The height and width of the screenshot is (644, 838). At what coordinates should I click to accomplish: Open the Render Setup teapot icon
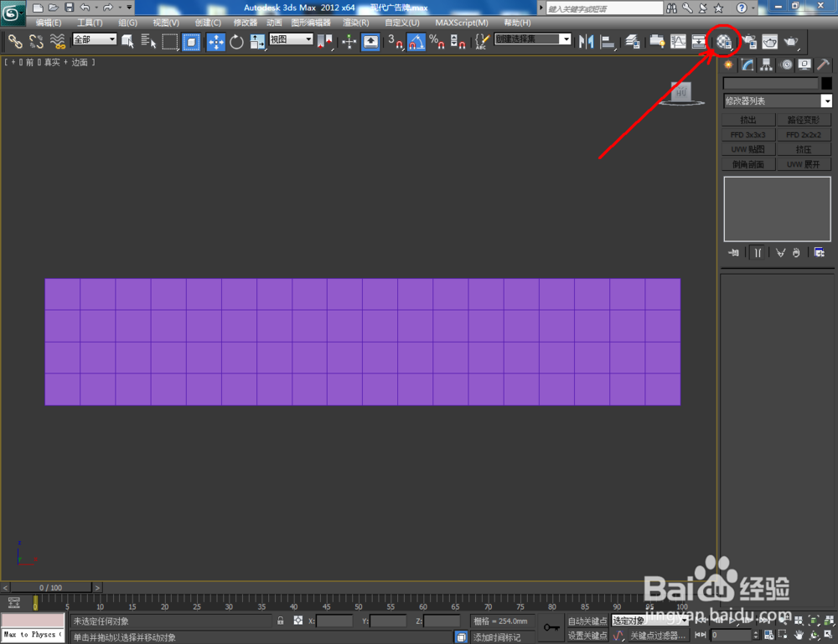[x=749, y=42]
